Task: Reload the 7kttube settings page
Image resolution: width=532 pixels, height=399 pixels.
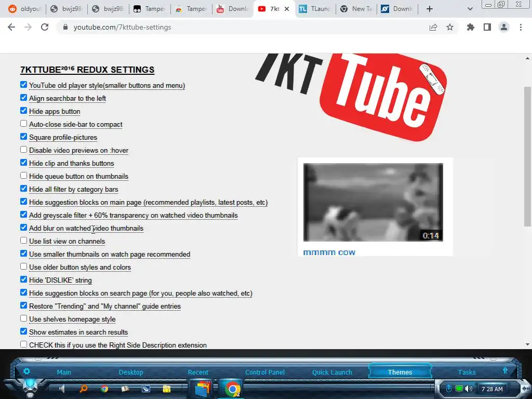Action: click(45, 27)
